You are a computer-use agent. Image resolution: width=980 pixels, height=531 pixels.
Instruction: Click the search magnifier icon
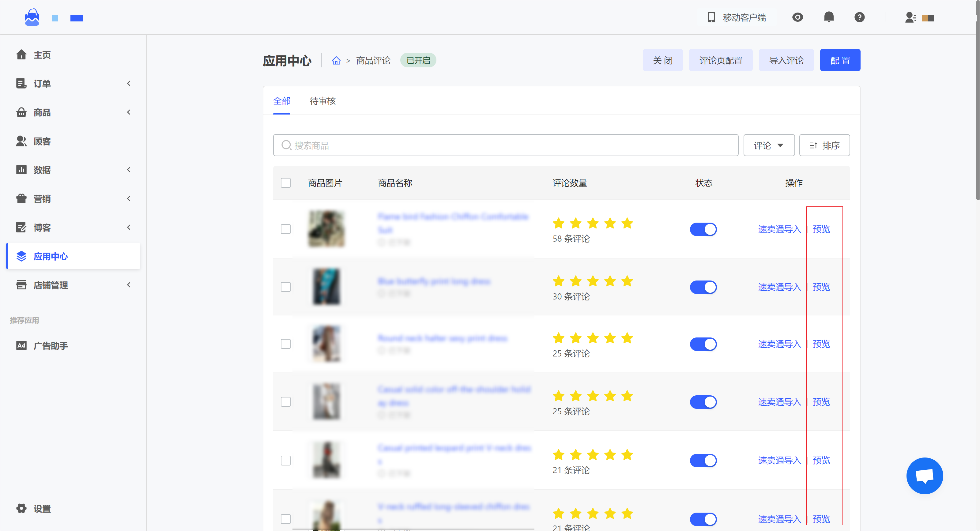tap(286, 145)
